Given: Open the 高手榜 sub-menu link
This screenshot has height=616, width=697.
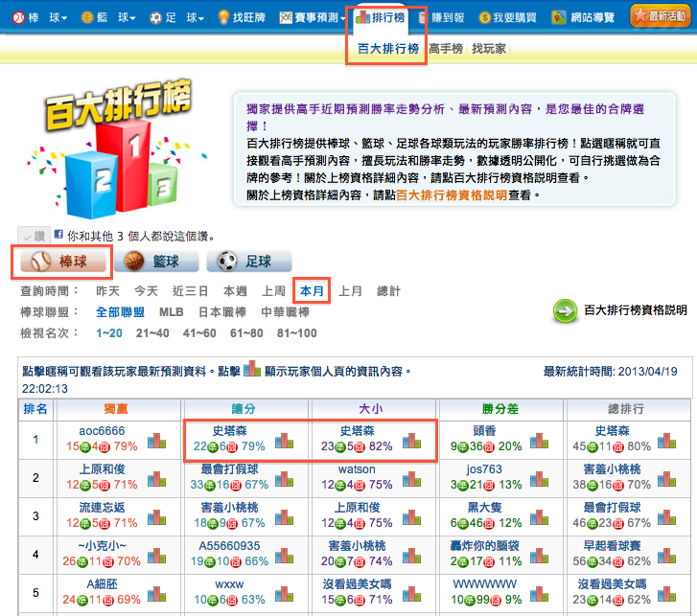Looking at the screenshot, I should coord(446,49).
